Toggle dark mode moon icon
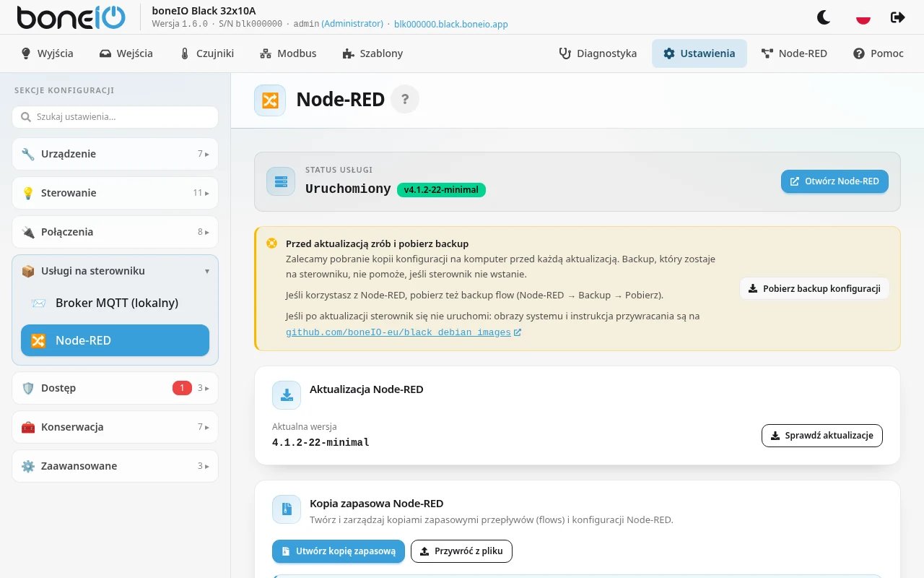The height and width of the screenshot is (578, 924). [824, 17]
